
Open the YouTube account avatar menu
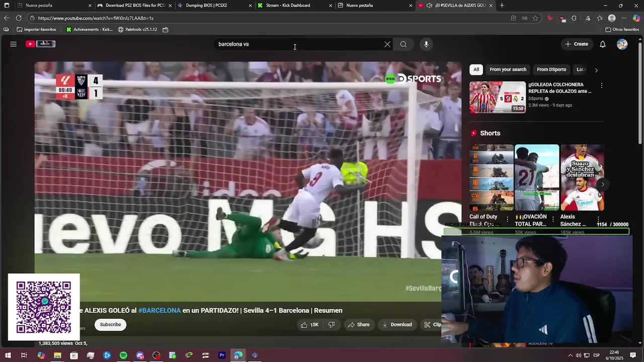[622, 44]
